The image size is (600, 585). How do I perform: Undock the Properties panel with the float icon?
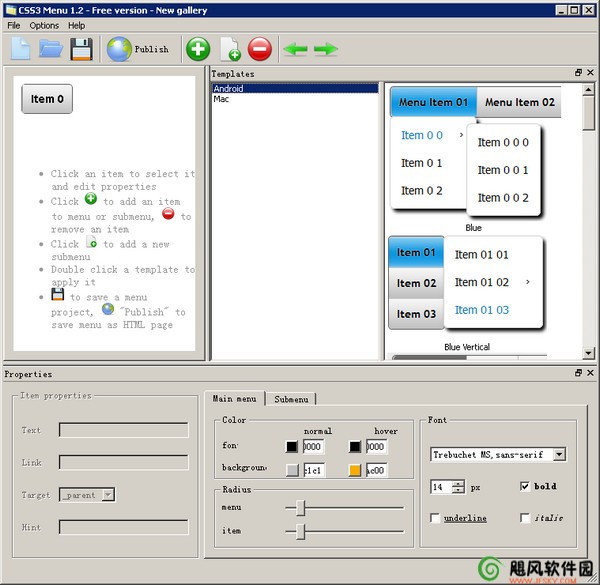point(578,373)
